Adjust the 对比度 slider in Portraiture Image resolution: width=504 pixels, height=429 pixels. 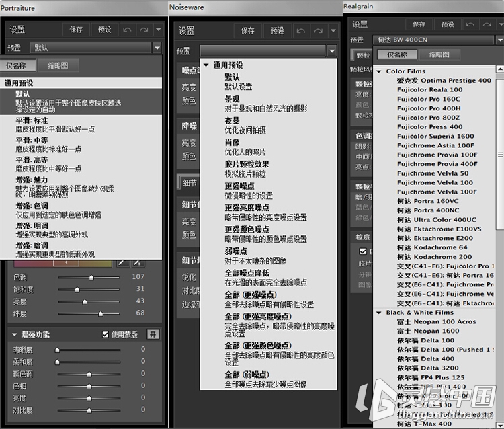pos(89,410)
